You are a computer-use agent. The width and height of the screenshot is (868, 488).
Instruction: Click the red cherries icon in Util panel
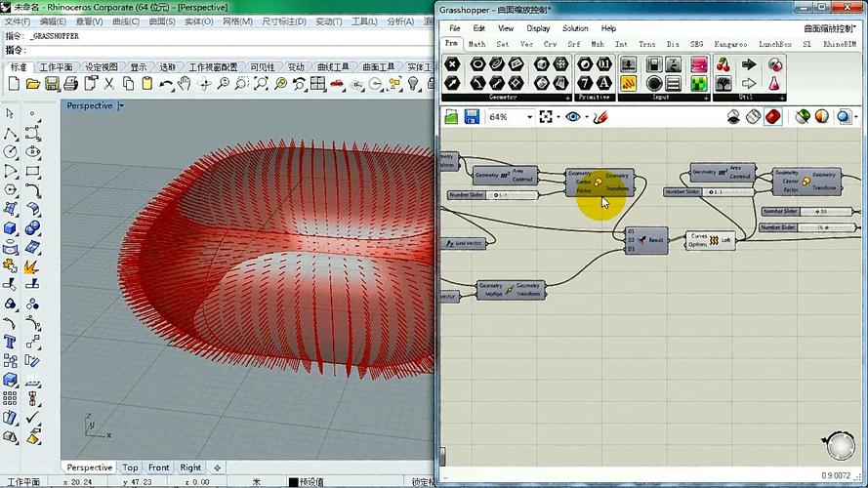click(x=723, y=64)
